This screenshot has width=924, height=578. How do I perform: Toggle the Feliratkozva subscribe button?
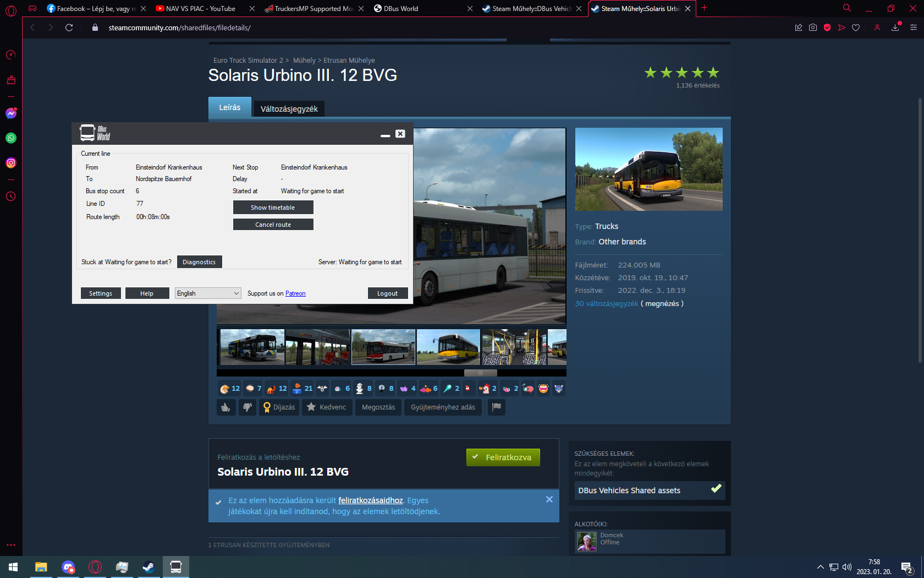[x=503, y=457]
